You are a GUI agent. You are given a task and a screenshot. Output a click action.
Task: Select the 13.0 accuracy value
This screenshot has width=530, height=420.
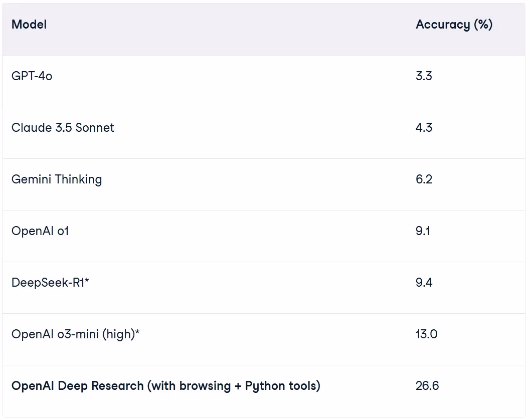tap(426, 334)
